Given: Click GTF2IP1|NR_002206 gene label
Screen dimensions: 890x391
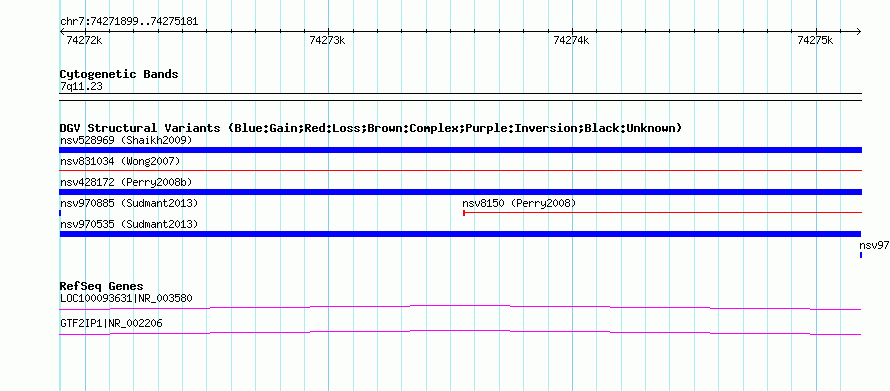Looking at the screenshot, I should [111, 323].
